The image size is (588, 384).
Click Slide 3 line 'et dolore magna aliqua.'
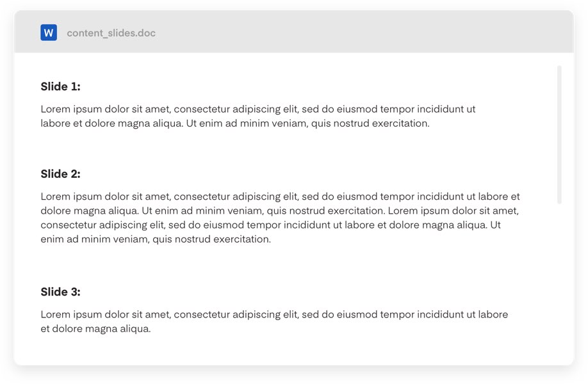point(95,328)
